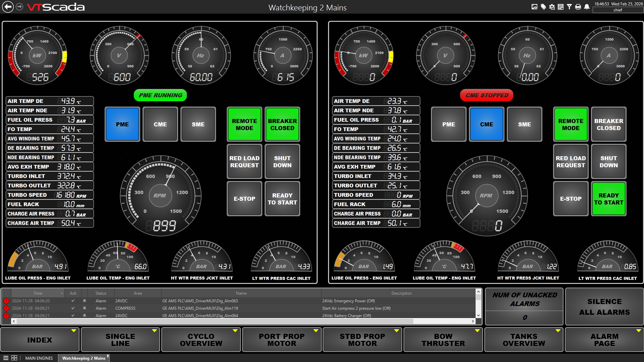Click the ack checkmark on Dig_Alm119 row

pyautogui.click(x=73, y=308)
